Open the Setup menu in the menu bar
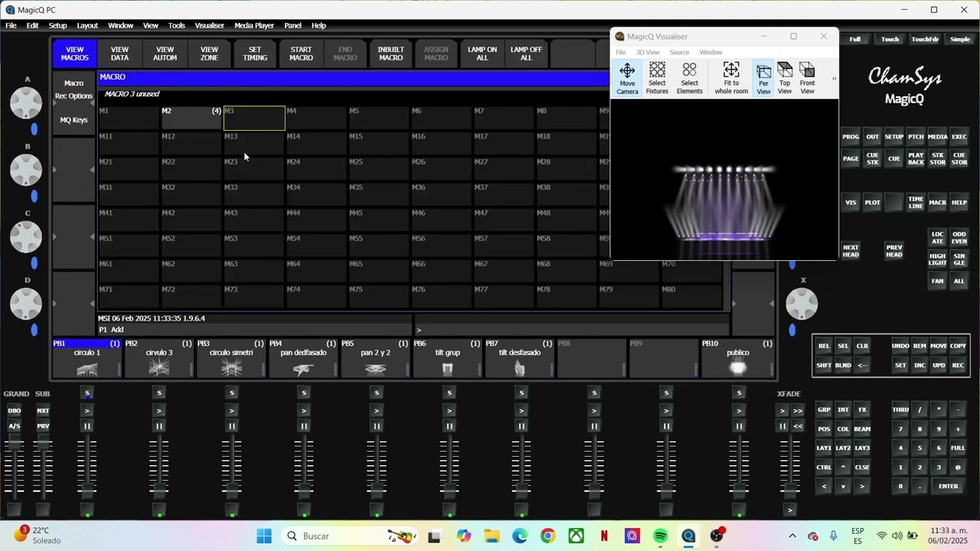 pyautogui.click(x=57, y=25)
